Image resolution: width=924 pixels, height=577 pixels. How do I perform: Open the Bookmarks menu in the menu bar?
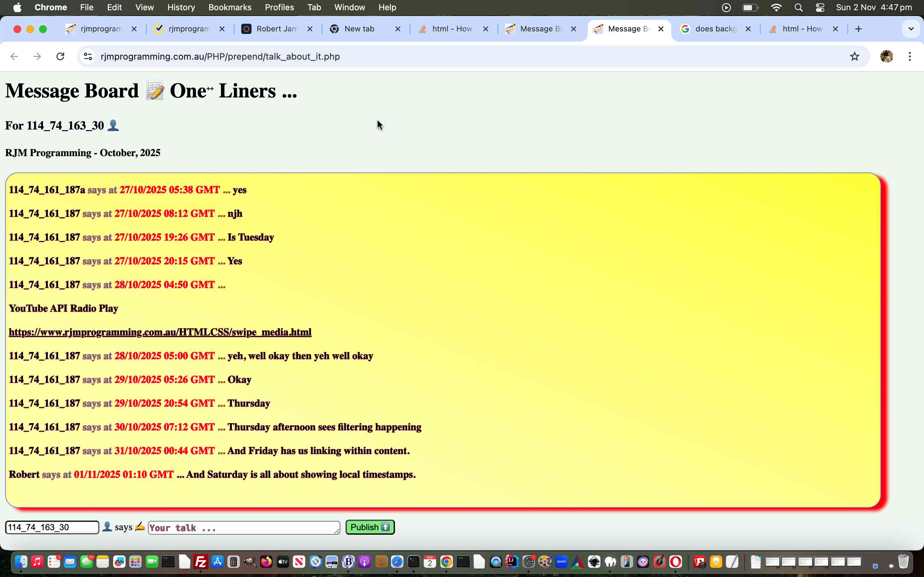click(230, 7)
